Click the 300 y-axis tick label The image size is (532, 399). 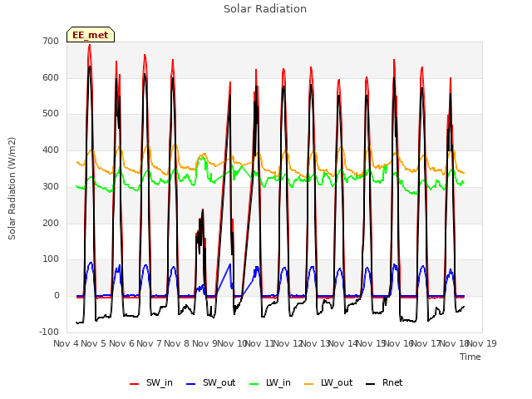[x=51, y=186]
